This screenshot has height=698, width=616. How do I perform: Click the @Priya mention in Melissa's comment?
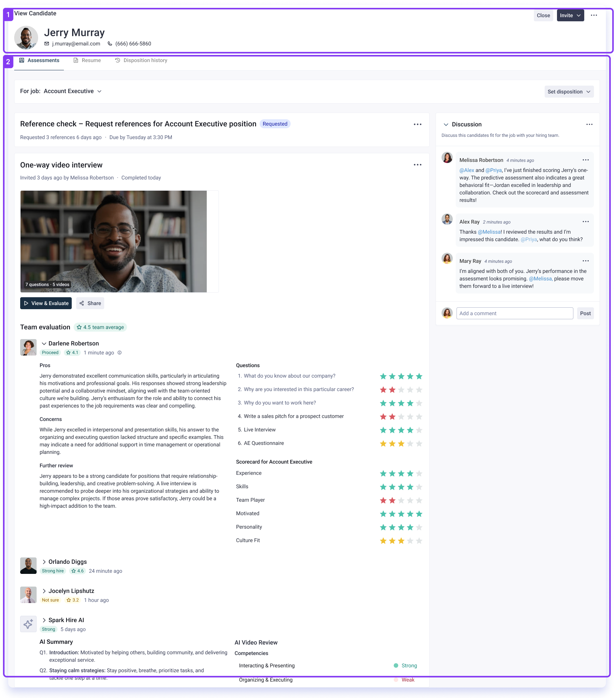point(493,170)
